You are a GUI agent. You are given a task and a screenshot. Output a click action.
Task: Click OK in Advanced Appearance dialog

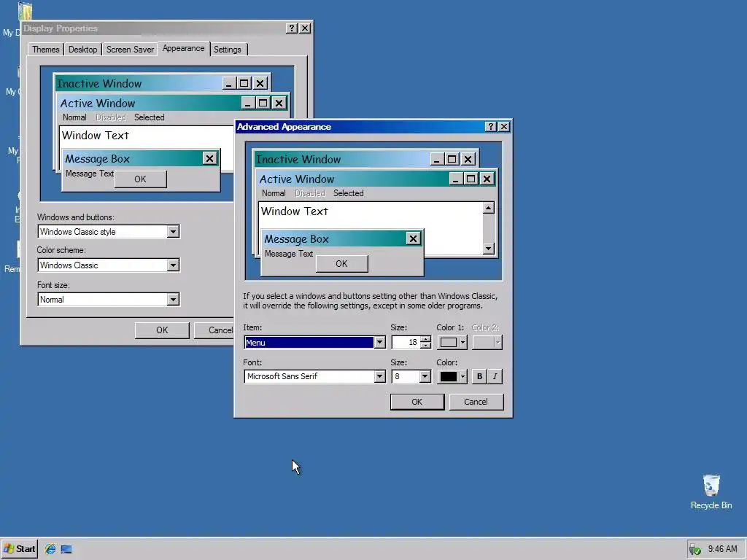[417, 402]
